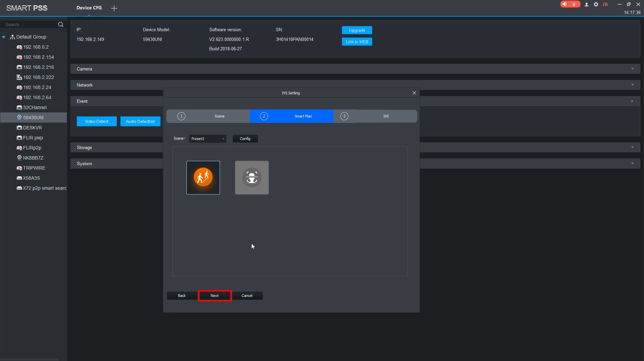Select the TRIPWIRE device in the tree
This screenshot has height=361, width=644.
point(34,168)
